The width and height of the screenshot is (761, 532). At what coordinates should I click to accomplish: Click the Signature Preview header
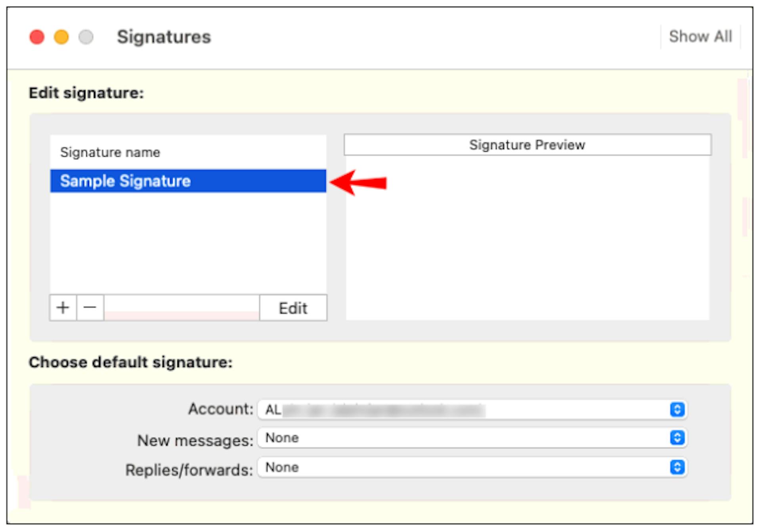(x=528, y=145)
